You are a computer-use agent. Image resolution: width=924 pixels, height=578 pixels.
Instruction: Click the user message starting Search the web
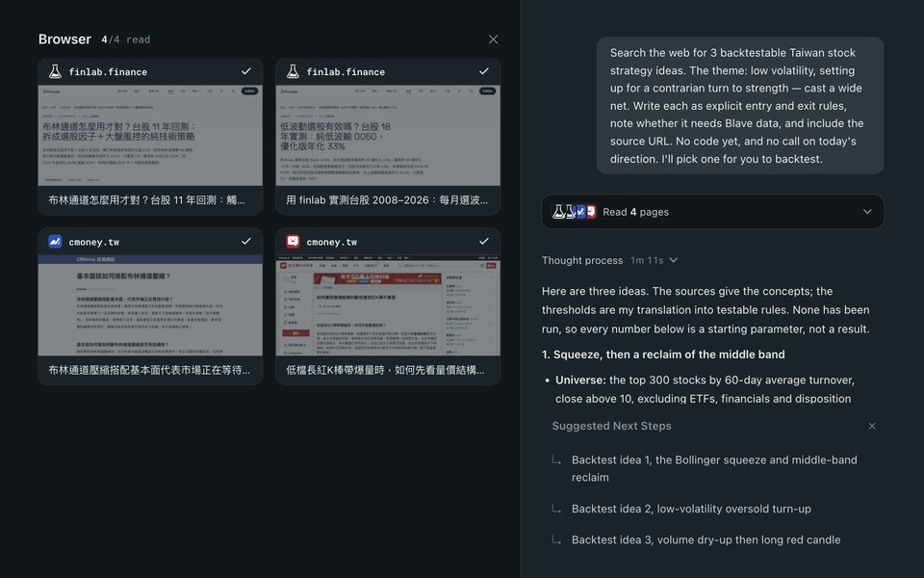pyautogui.click(x=739, y=106)
